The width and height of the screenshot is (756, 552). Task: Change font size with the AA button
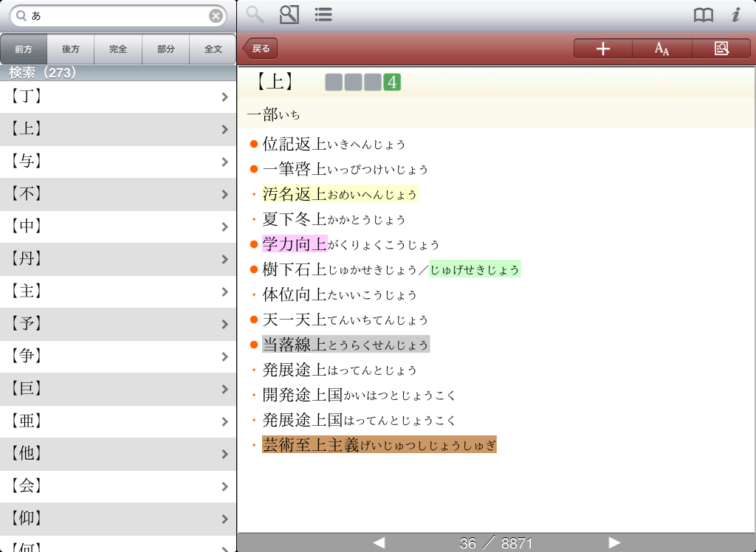coord(662,49)
